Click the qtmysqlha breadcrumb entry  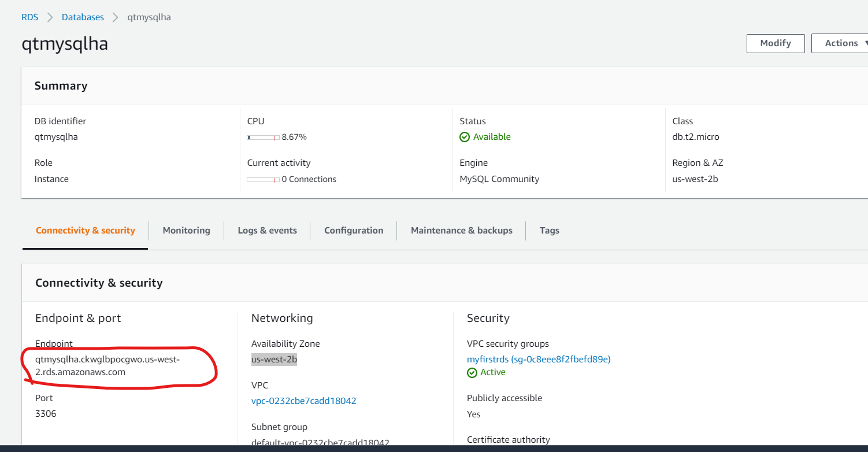click(x=149, y=17)
